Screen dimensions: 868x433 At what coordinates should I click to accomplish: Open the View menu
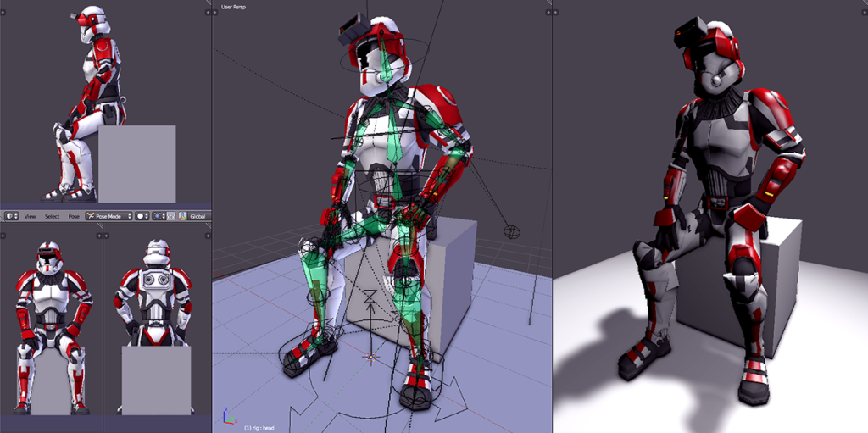click(30, 216)
